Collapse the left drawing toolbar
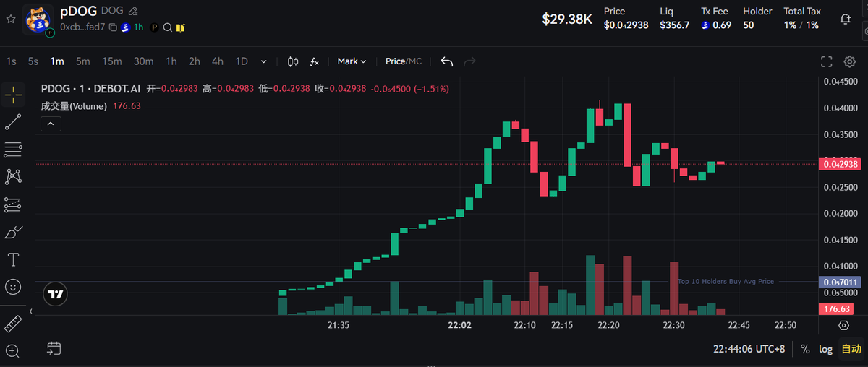 (x=31, y=311)
